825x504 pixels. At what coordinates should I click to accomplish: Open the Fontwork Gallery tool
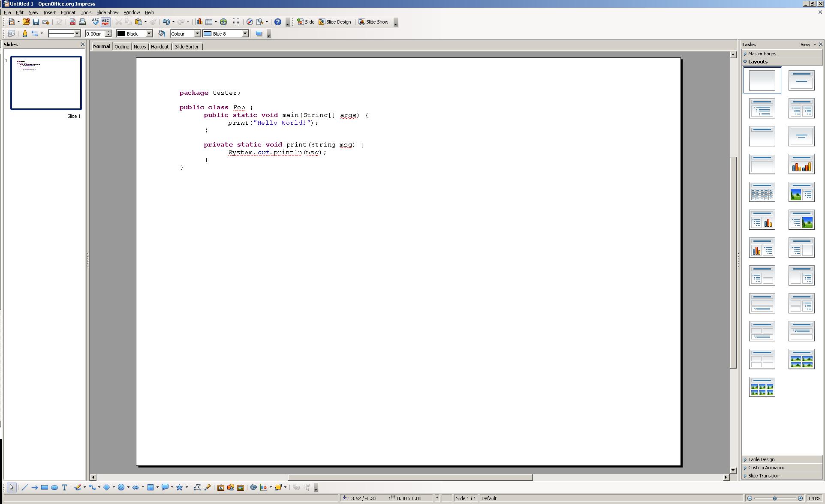pos(220,487)
